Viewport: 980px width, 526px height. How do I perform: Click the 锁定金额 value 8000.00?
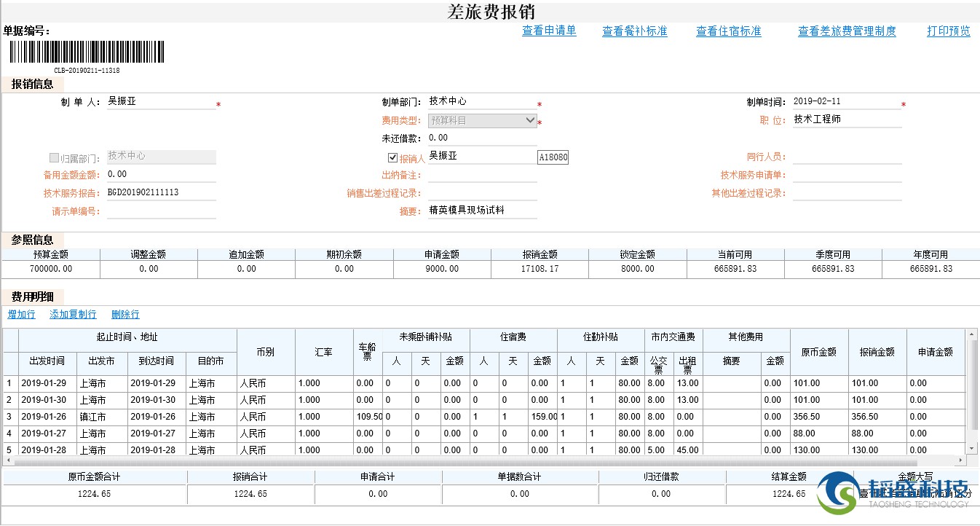coord(637,269)
